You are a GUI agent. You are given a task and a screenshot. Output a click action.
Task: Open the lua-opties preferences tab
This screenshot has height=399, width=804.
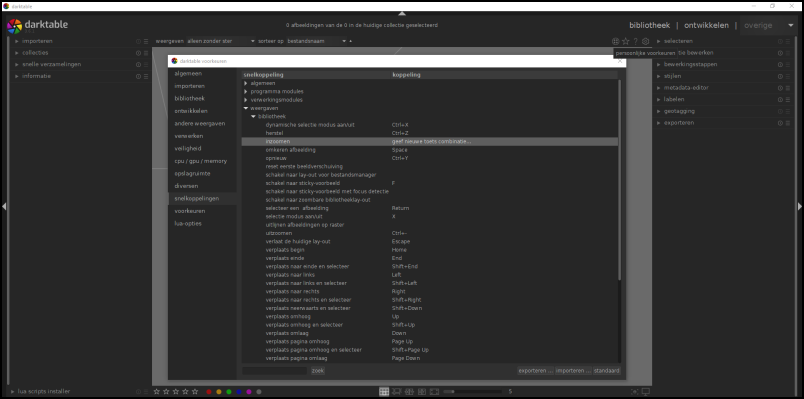[x=203, y=224]
